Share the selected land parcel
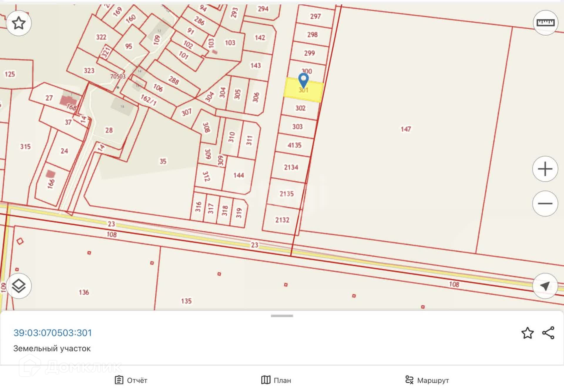 pos(548,333)
